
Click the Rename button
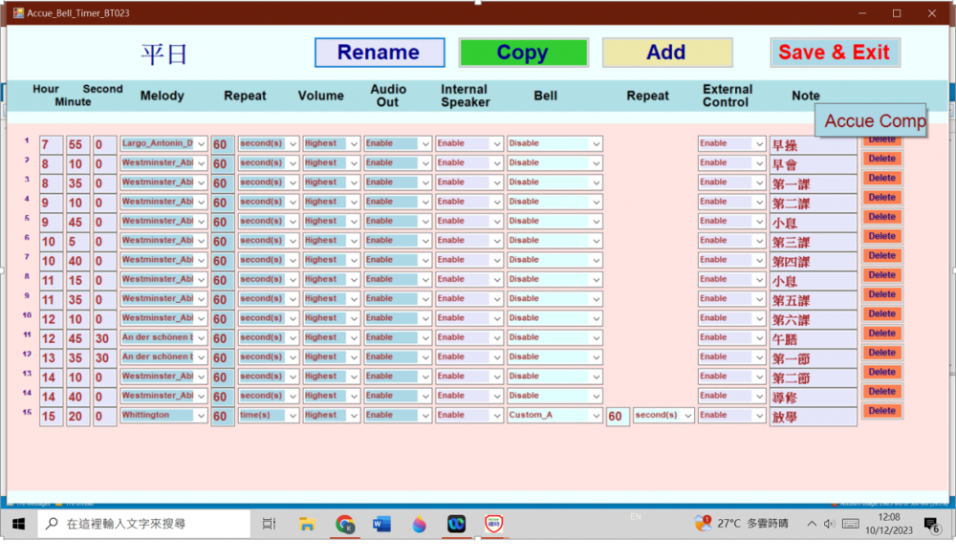380,53
